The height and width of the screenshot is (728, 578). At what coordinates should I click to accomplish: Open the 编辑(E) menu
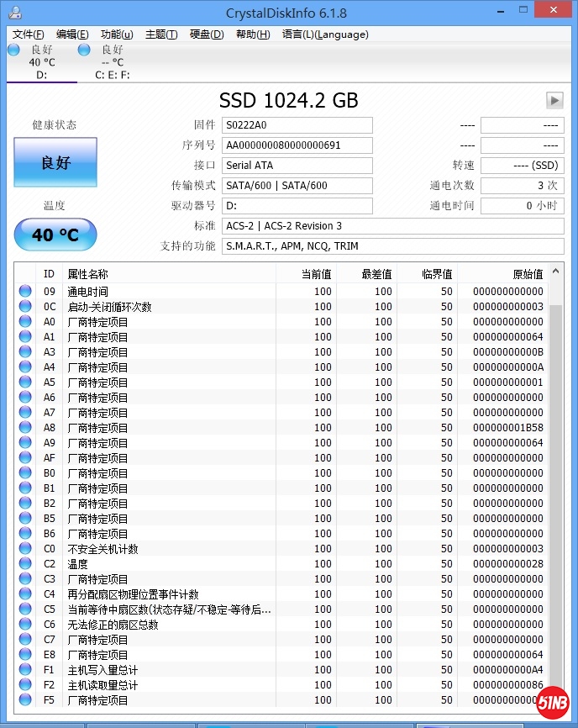click(72, 34)
